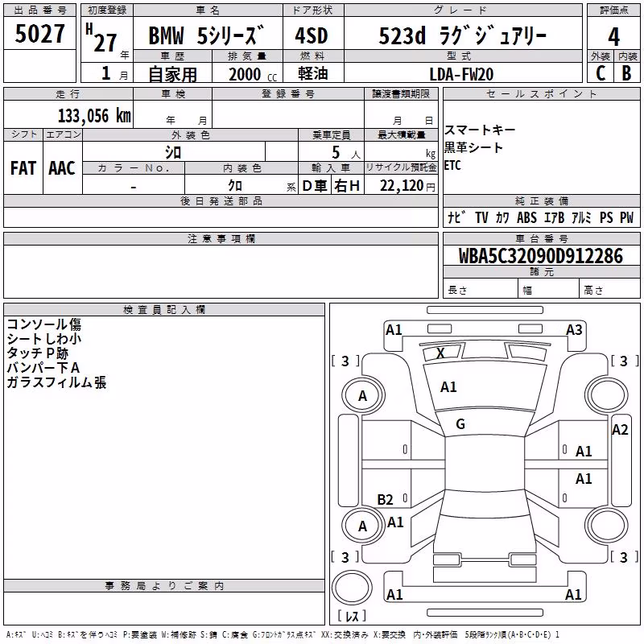
Task: Click the steering side 右H
Action: tap(347, 186)
